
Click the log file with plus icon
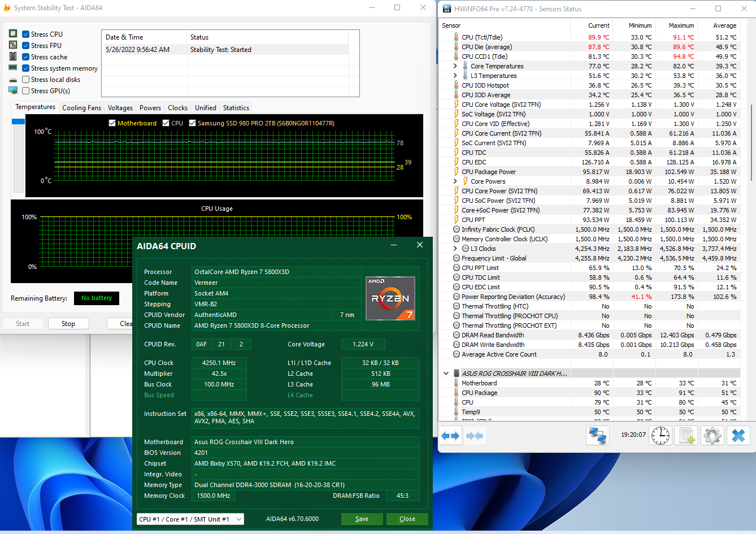point(686,436)
